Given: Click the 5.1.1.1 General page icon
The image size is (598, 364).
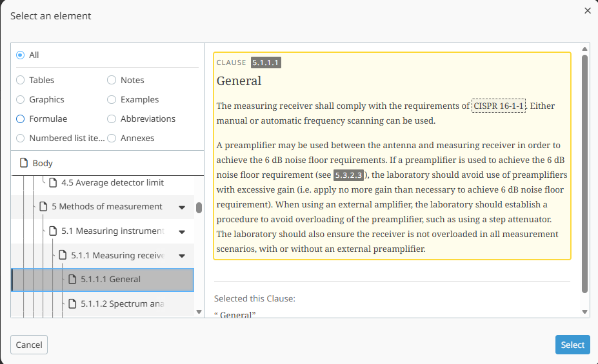Looking at the screenshot, I should click(x=72, y=280).
